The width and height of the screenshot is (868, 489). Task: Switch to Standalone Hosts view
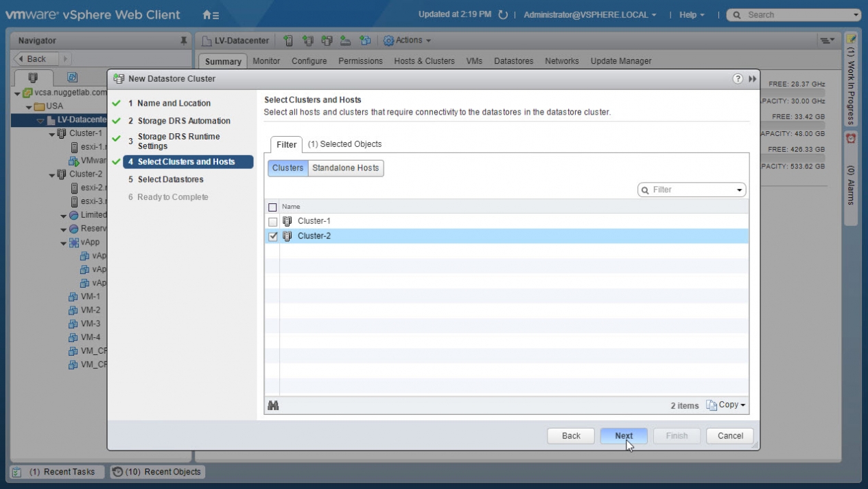345,168
